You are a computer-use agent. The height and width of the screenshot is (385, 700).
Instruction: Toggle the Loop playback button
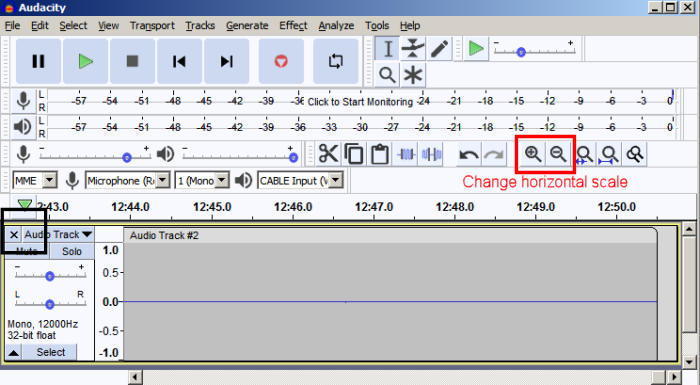pyautogui.click(x=336, y=61)
